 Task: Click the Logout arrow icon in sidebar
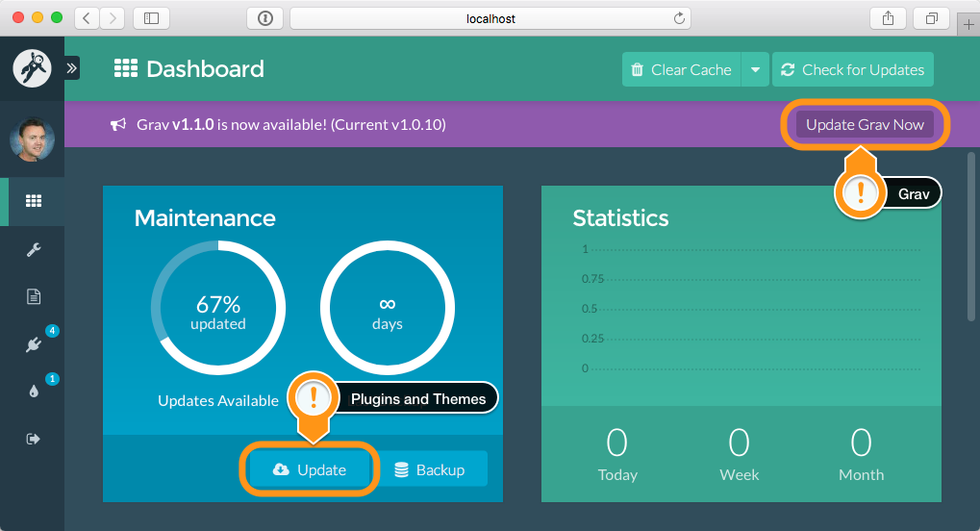point(34,439)
